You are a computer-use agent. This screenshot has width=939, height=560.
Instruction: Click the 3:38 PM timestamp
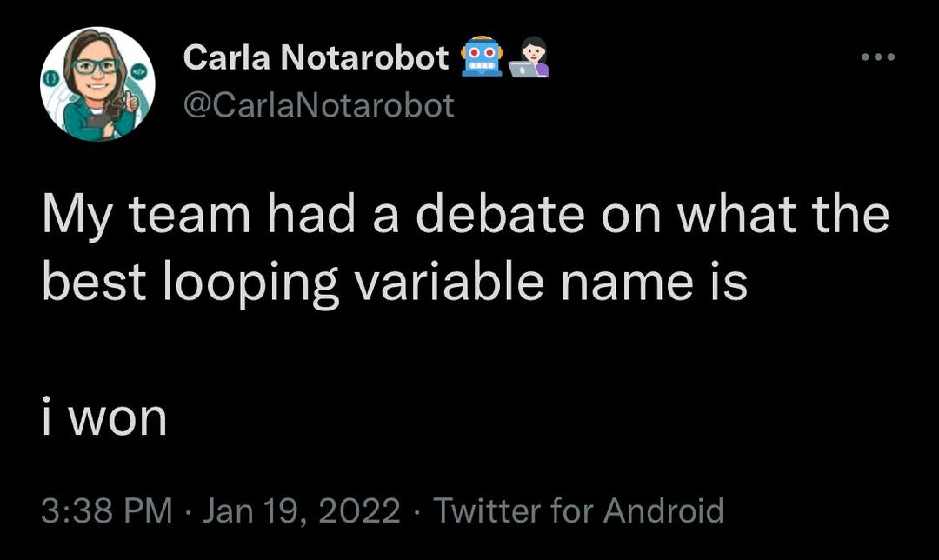(107, 510)
